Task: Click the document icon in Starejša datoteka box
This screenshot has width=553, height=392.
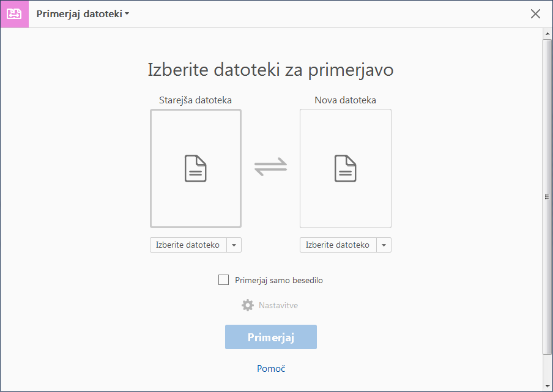Action: [196, 168]
